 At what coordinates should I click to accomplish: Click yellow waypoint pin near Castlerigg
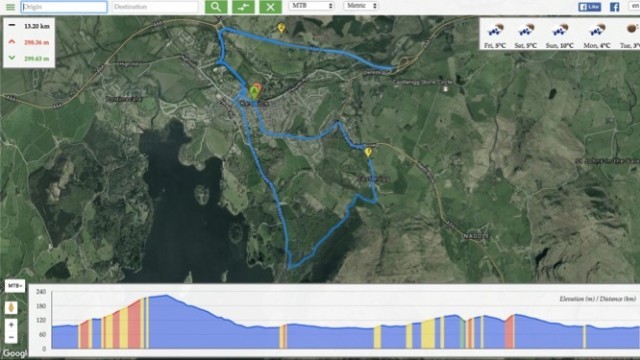point(368,153)
